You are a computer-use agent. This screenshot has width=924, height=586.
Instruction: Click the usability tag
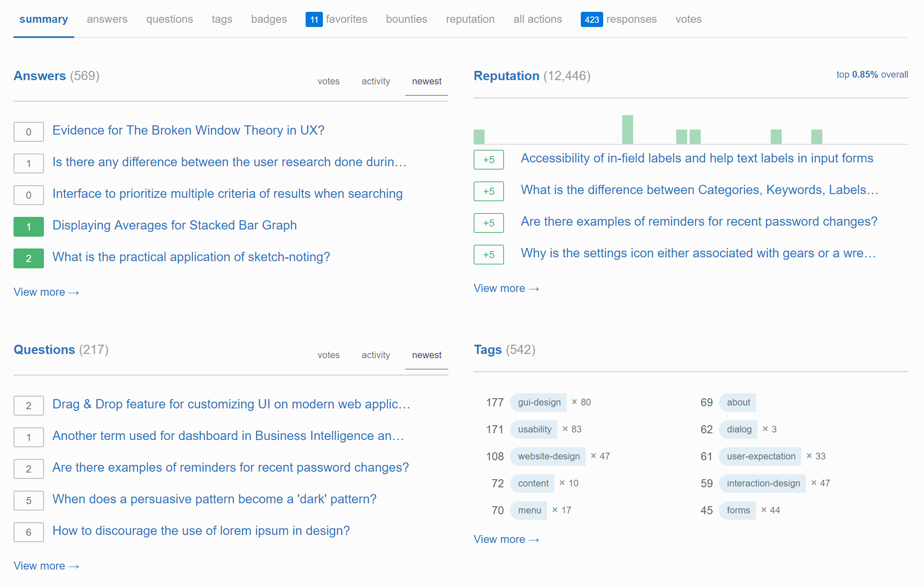(x=534, y=429)
